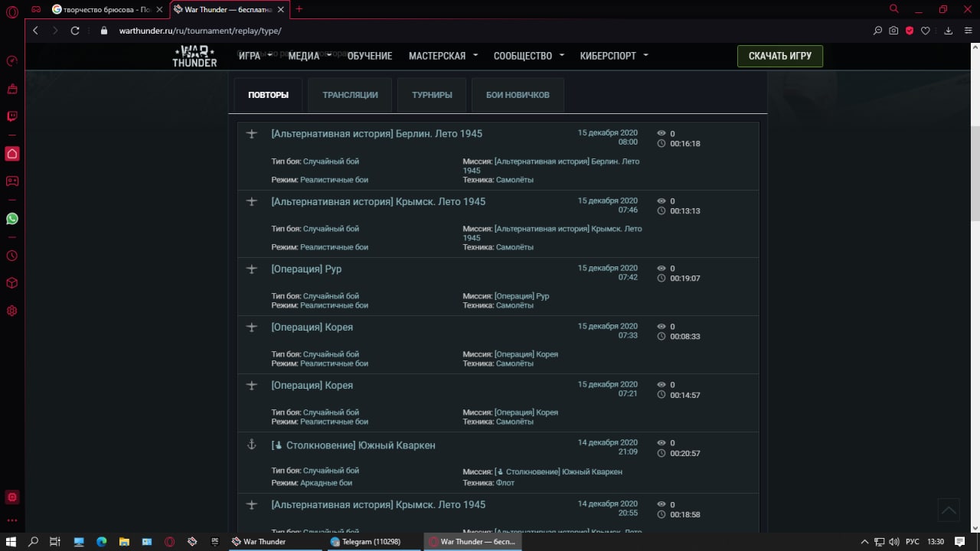
Task: Open GX Corner gamepad tab icon
Action: pyautogui.click(x=35, y=9)
